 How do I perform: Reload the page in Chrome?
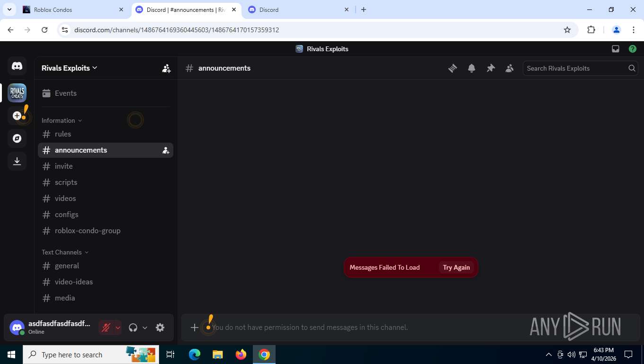(x=45, y=30)
